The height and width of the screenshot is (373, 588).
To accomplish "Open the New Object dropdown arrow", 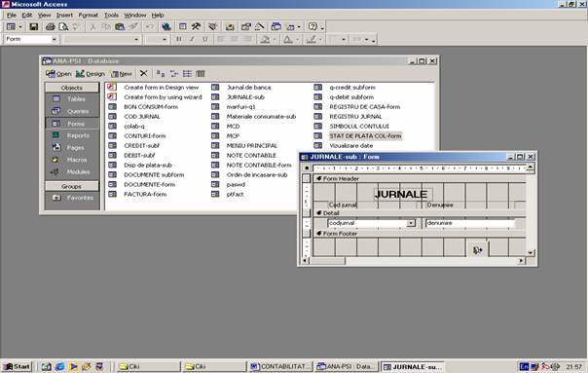I will point(299,26).
